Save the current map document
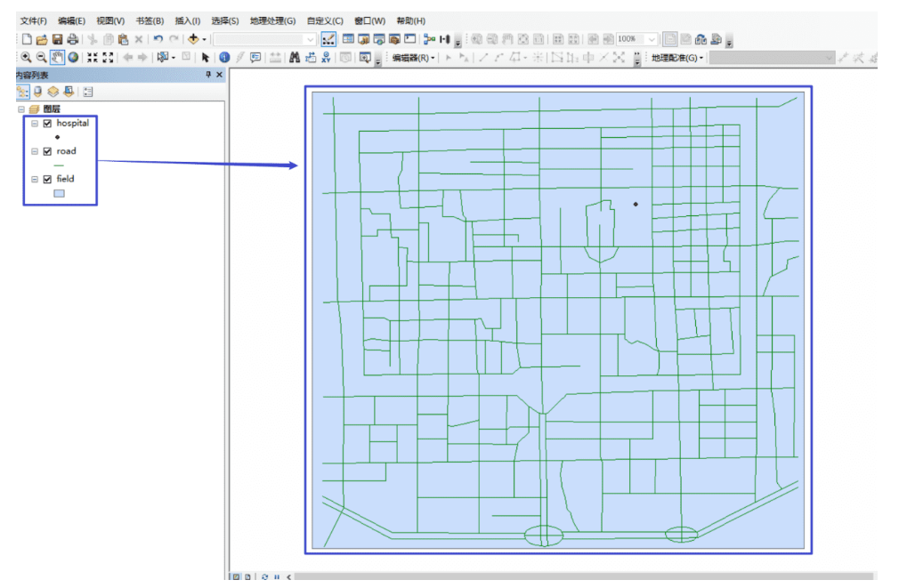The height and width of the screenshot is (588, 899). (57, 39)
